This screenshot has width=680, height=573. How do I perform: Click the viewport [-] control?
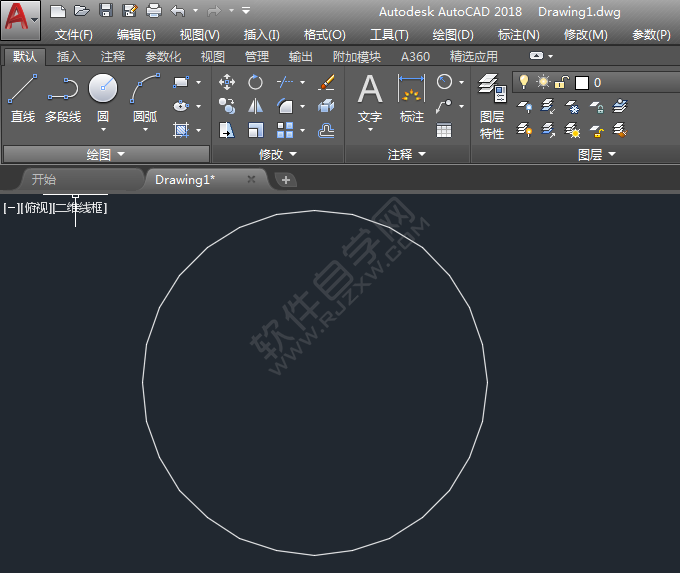(11, 208)
